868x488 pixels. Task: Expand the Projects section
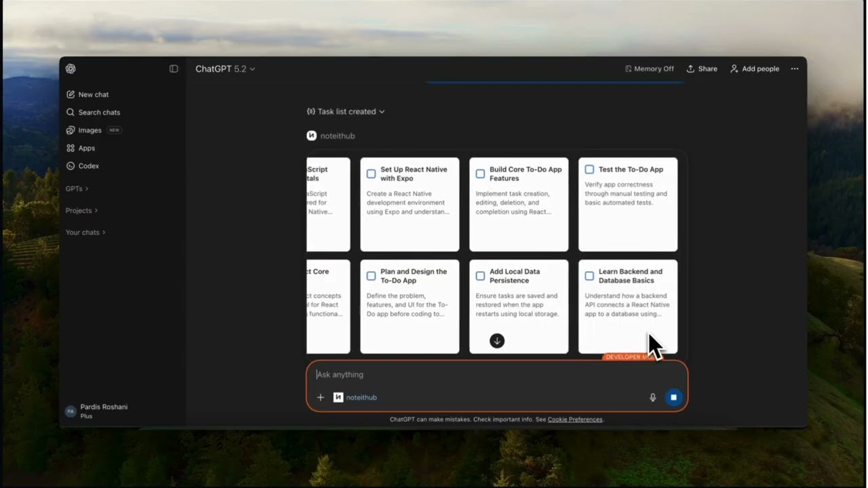click(81, 210)
